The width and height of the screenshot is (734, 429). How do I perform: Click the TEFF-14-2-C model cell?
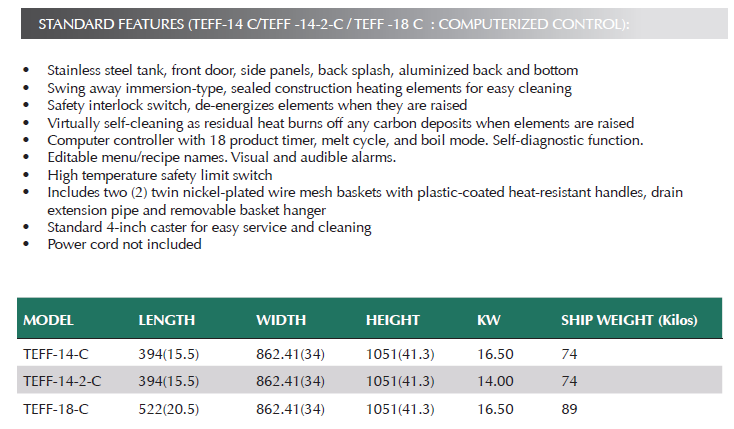tap(62, 381)
